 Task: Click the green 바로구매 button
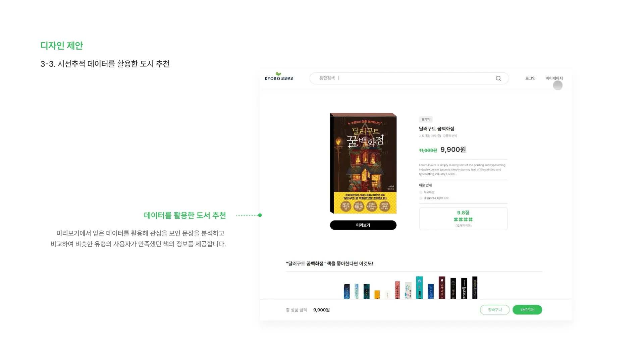(527, 310)
